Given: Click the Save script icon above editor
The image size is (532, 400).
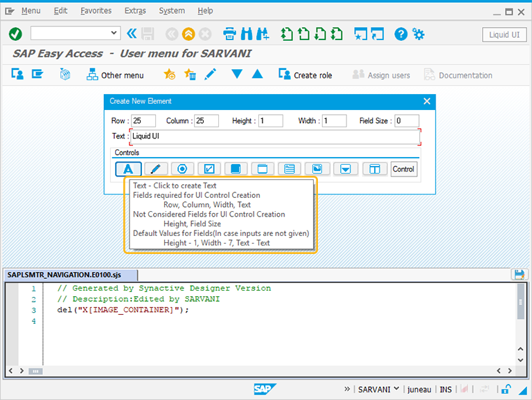Looking at the screenshot, I should tap(519, 275).
